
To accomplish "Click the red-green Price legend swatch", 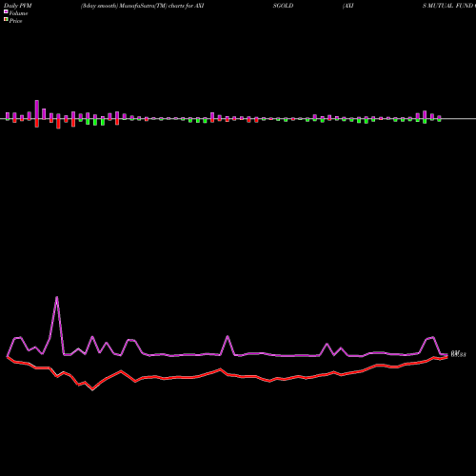I will [x=6, y=20].
